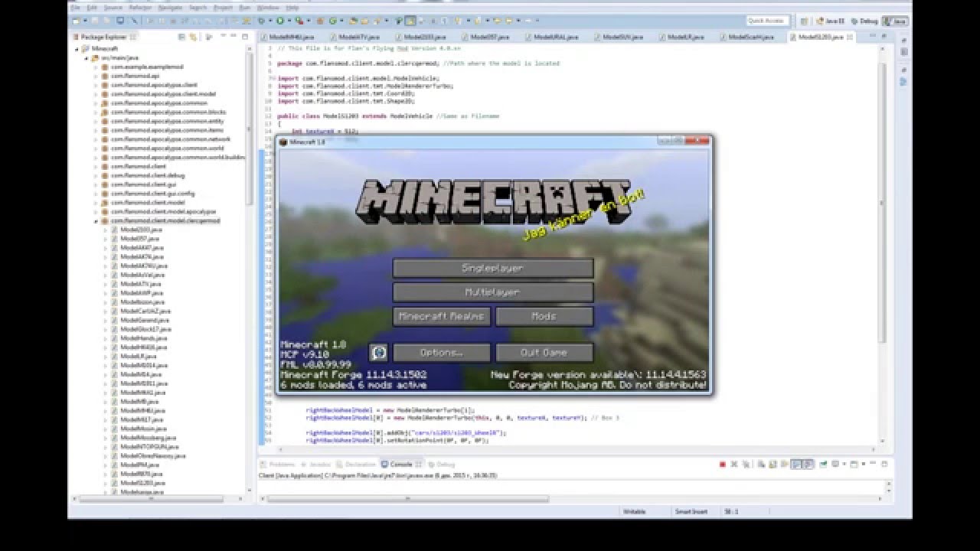Click the New file toolbar icon

pos(75,21)
